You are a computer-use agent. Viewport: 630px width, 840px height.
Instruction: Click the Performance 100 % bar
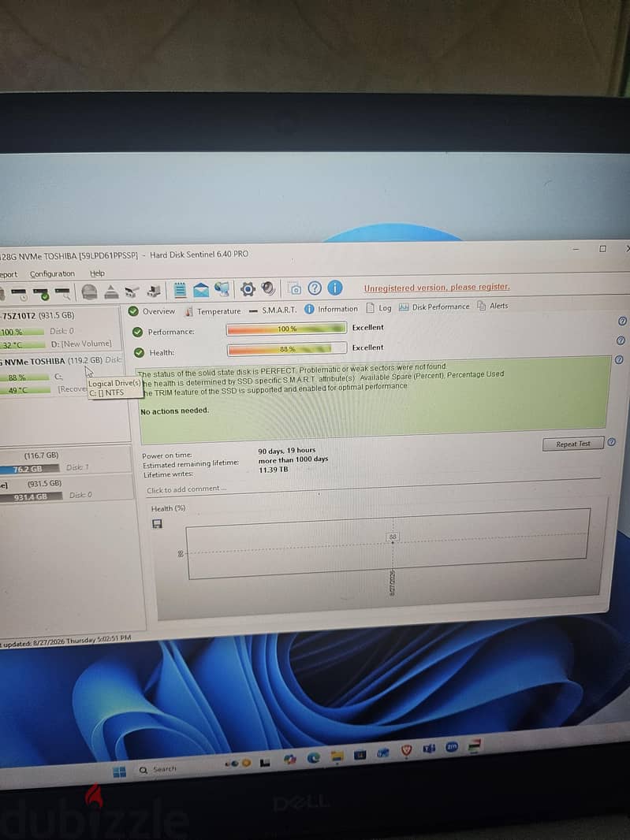(286, 329)
